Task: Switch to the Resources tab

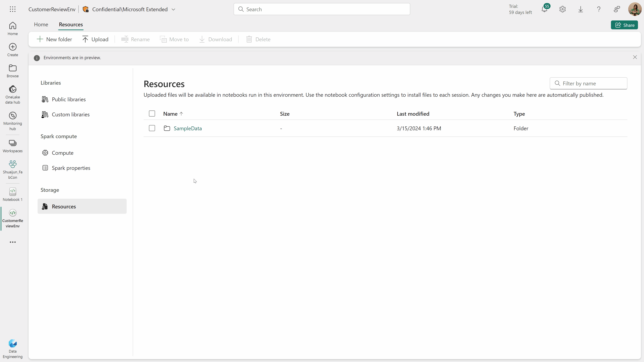Action: [x=71, y=24]
